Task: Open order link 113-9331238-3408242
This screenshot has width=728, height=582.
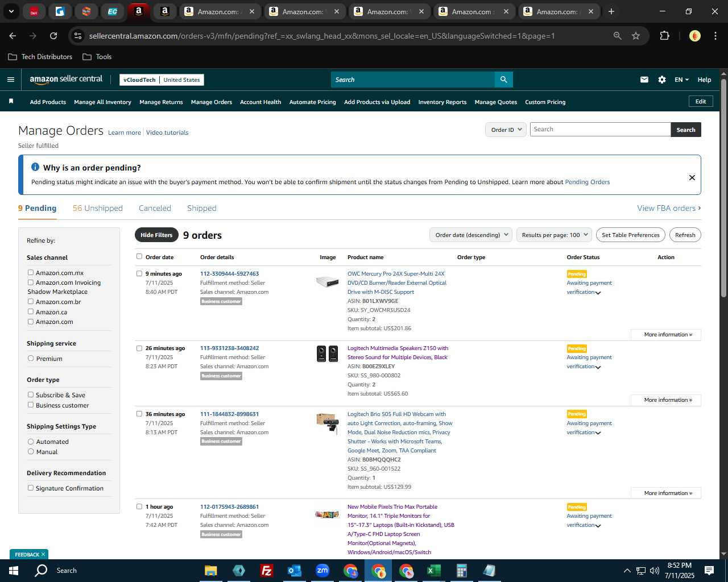Action: pyautogui.click(x=229, y=348)
